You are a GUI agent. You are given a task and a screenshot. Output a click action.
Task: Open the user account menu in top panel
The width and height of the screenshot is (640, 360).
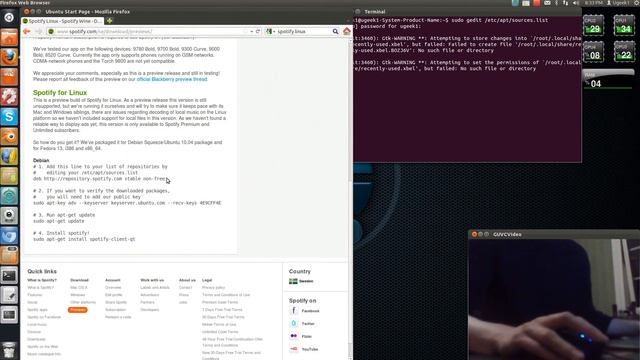(618, 3)
